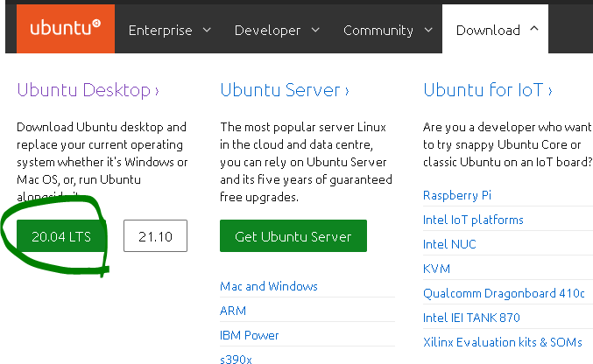Open the Community menu
This screenshot has height=364, width=593.
tap(378, 31)
